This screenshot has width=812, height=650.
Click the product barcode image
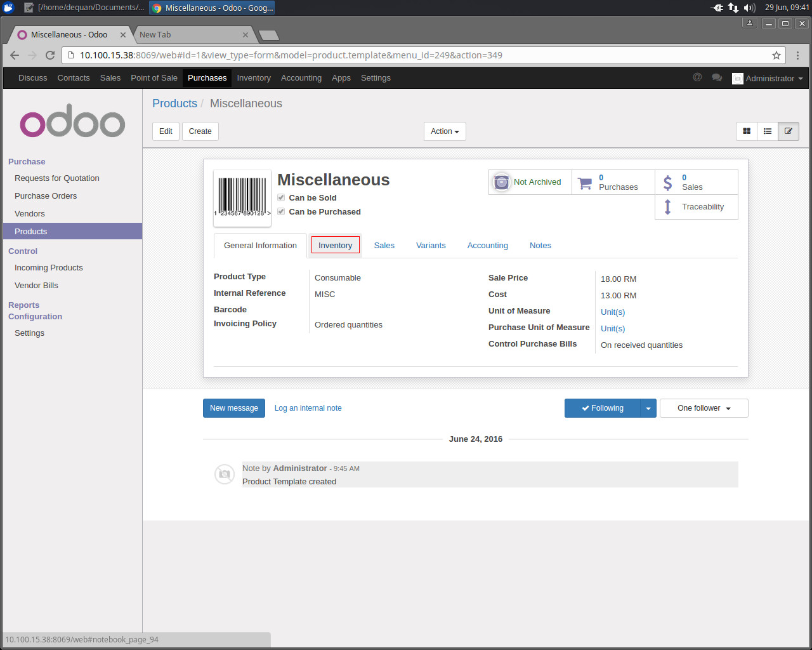[x=242, y=198]
